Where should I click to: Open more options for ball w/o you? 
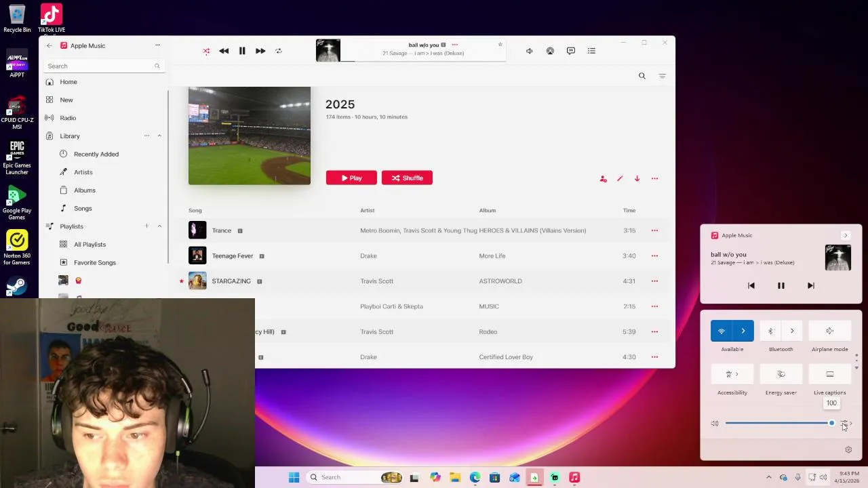[455, 45]
